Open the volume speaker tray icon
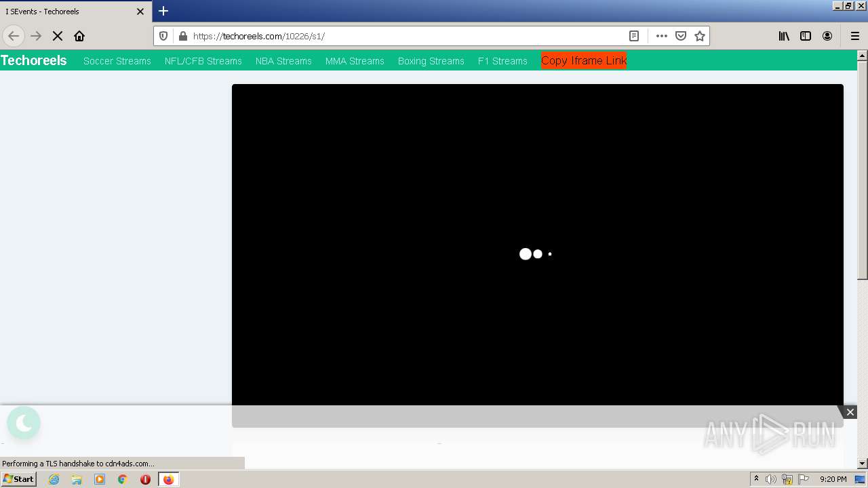 pos(771,479)
